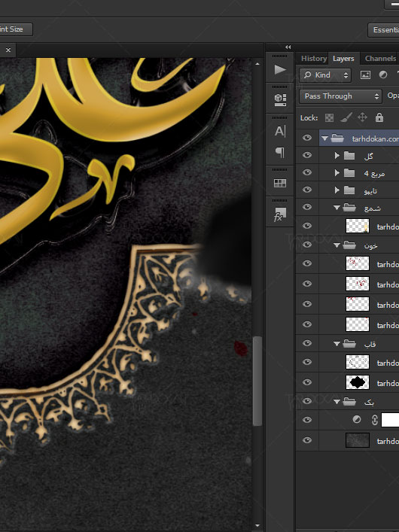Click the canvas vertical scrollbar thumb
Image resolution: width=399 pixels, height=532 pixels.
coord(257,381)
